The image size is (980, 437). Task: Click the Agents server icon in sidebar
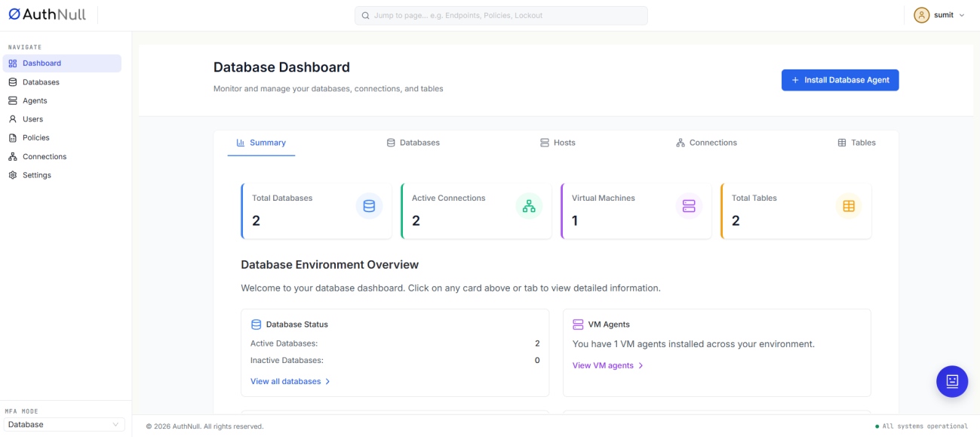(13, 100)
